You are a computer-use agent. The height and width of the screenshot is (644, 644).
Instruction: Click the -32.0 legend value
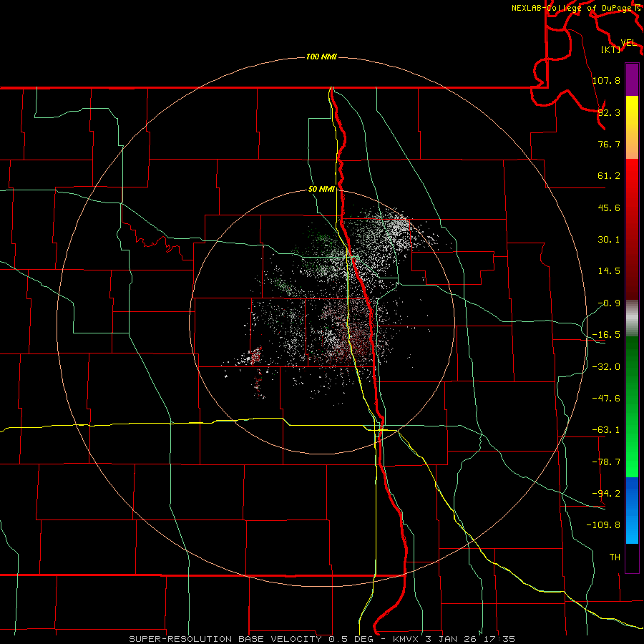606,367
